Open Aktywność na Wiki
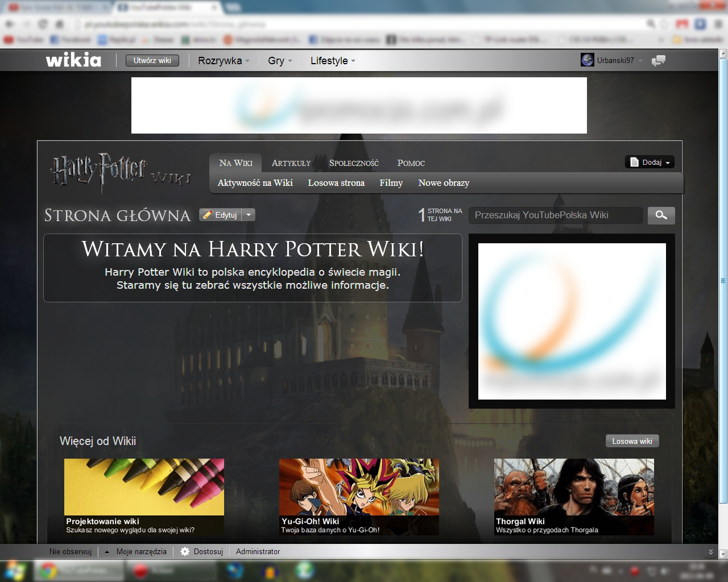The width and height of the screenshot is (728, 582). pyautogui.click(x=255, y=182)
